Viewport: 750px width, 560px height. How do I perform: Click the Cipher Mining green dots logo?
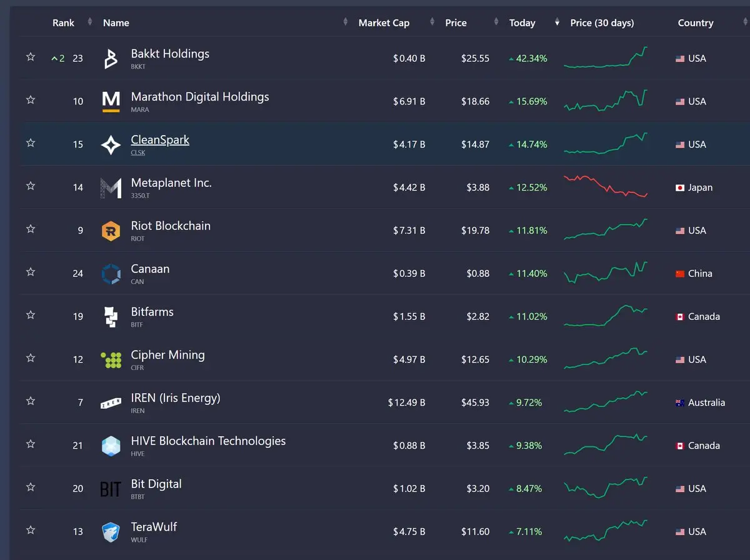111,360
